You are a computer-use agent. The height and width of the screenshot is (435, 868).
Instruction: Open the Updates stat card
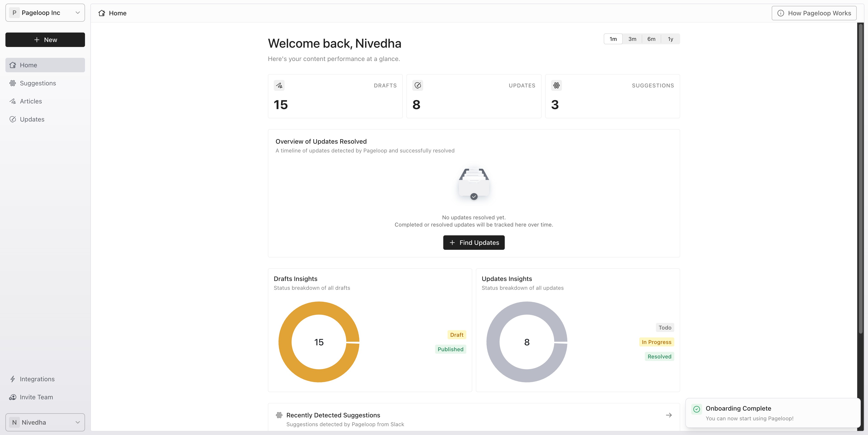tap(474, 96)
